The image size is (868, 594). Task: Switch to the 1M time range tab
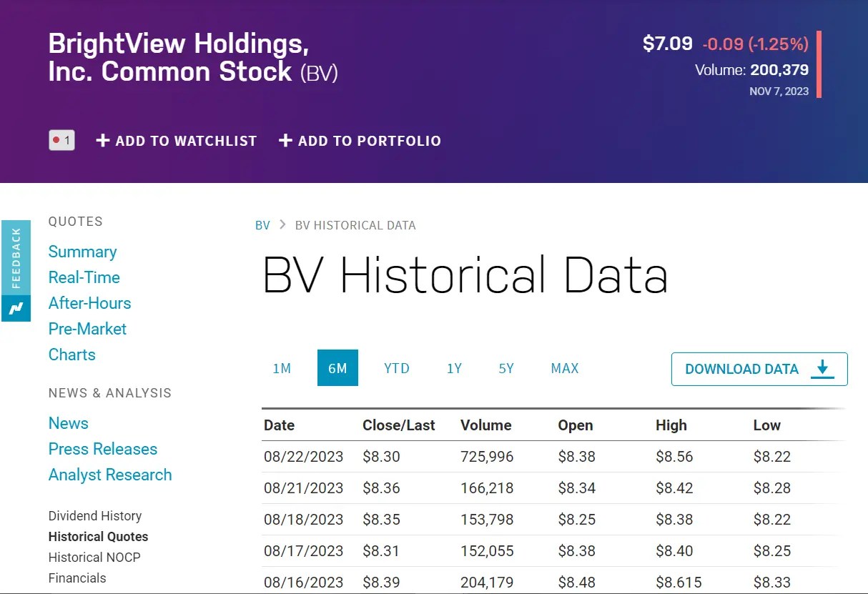pyautogui.click(x=282, y=368)
